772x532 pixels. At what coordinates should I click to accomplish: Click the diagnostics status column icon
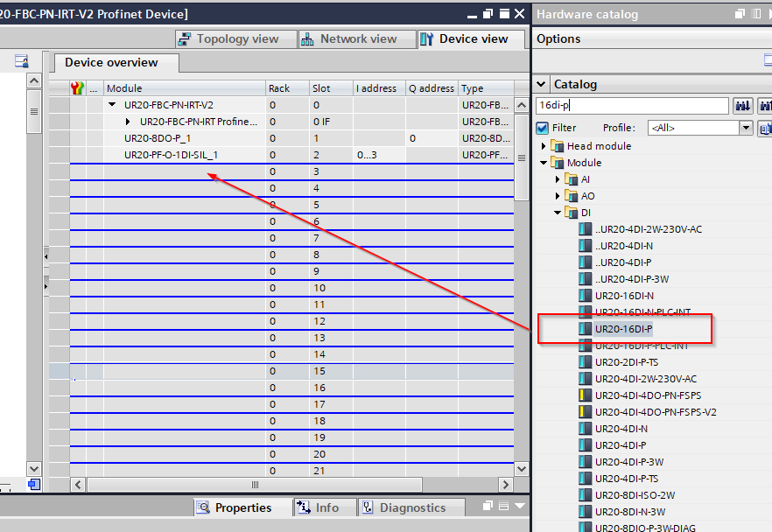(x=77, y=88)
